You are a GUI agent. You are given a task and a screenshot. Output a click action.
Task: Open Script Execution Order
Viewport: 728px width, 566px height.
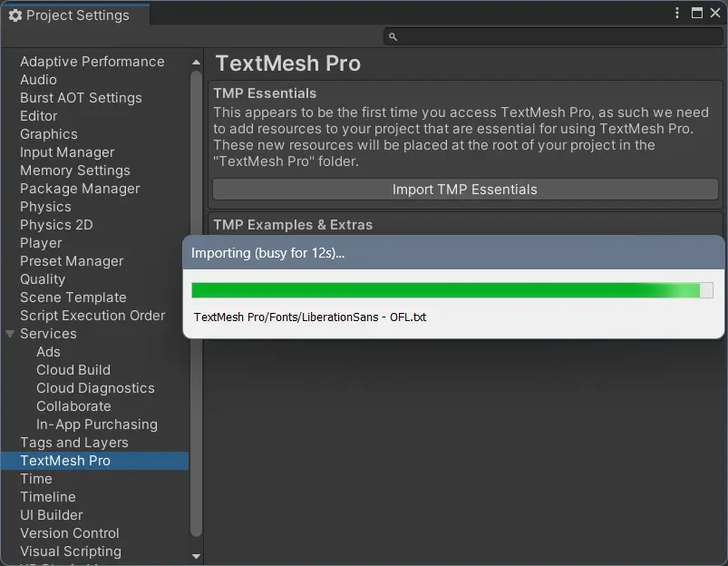pos(92,315)
